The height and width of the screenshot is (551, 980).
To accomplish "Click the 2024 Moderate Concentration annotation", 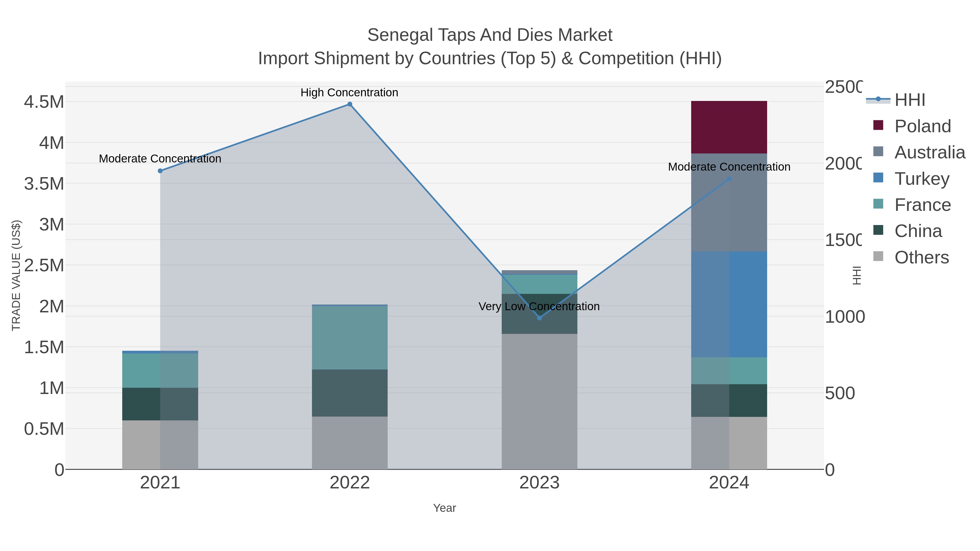I will tap(729, 167).
